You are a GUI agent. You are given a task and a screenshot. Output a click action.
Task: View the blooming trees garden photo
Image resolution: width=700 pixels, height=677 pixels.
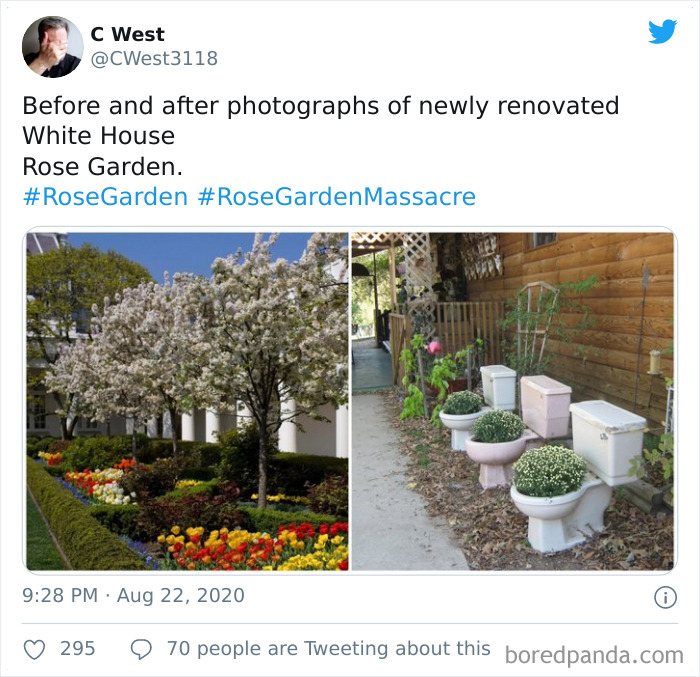188,401
